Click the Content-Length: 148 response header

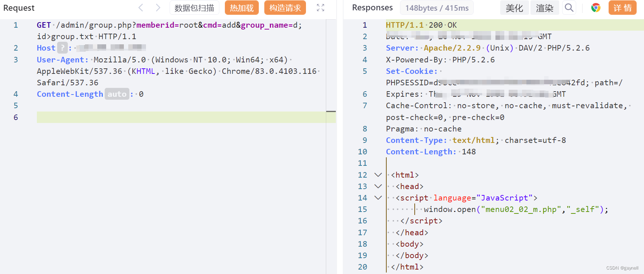click(431, 152)
